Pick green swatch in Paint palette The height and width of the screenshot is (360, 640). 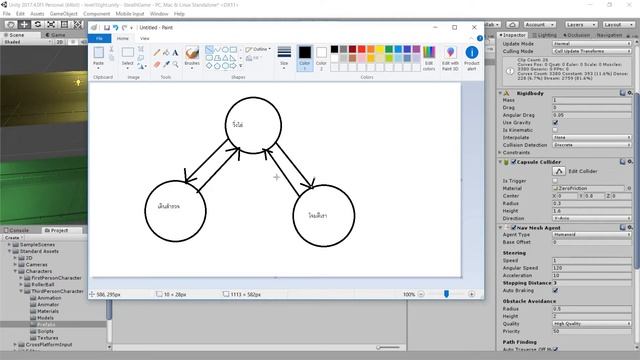[389, 49]
